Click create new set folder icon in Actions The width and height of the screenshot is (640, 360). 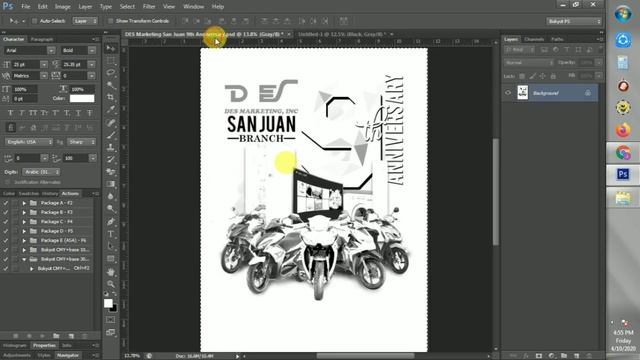coord(56,336)
